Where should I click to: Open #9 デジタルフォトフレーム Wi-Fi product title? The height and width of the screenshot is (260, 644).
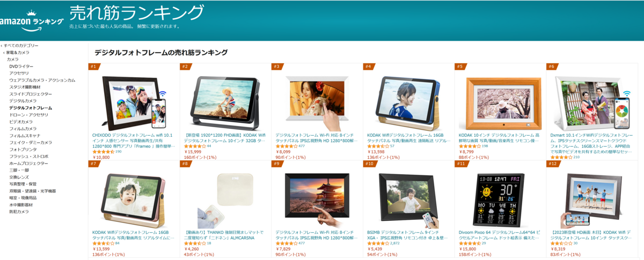pos(316,235)
